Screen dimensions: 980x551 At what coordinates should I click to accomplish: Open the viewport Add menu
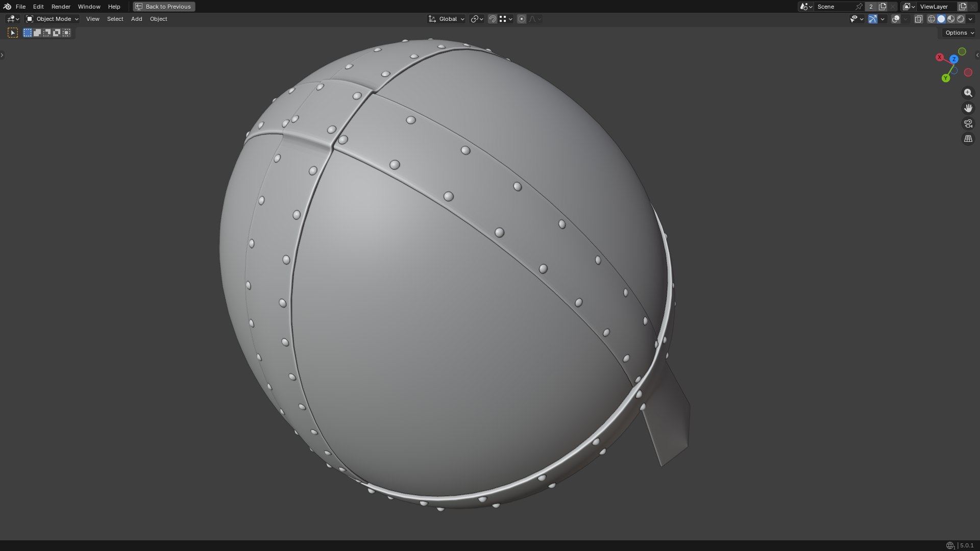point(136,19)
